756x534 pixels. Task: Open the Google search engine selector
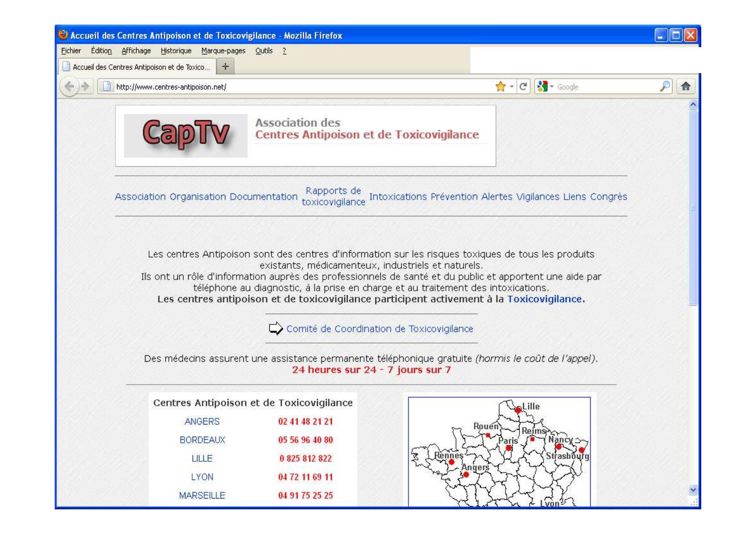[545, 87]
